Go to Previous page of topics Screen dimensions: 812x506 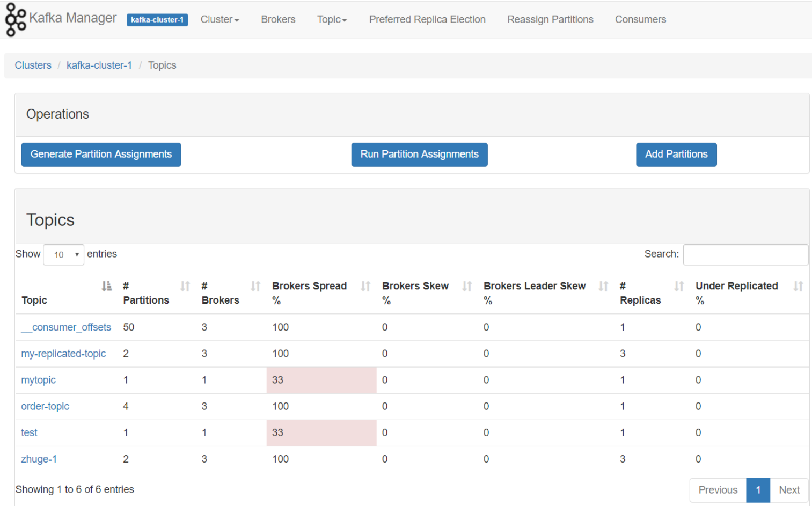click(x=718, y=490)
